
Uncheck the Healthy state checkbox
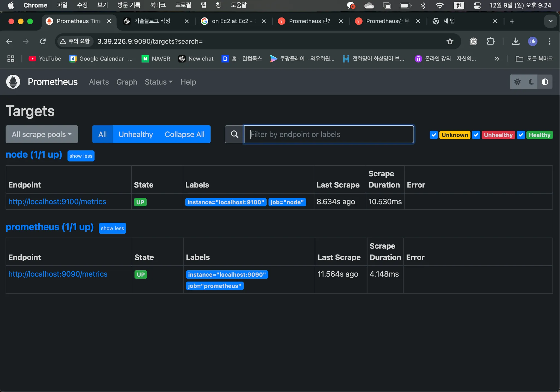(521, 135)
